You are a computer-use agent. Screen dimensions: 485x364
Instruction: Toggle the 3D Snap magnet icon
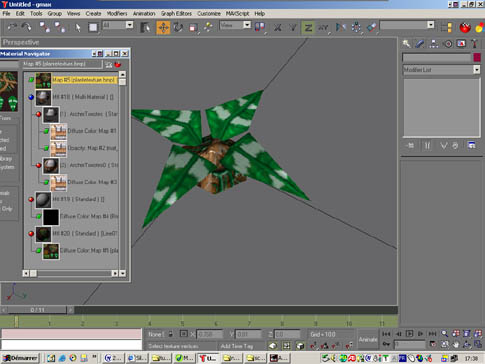pyautogui.click(x=314, y=346)
